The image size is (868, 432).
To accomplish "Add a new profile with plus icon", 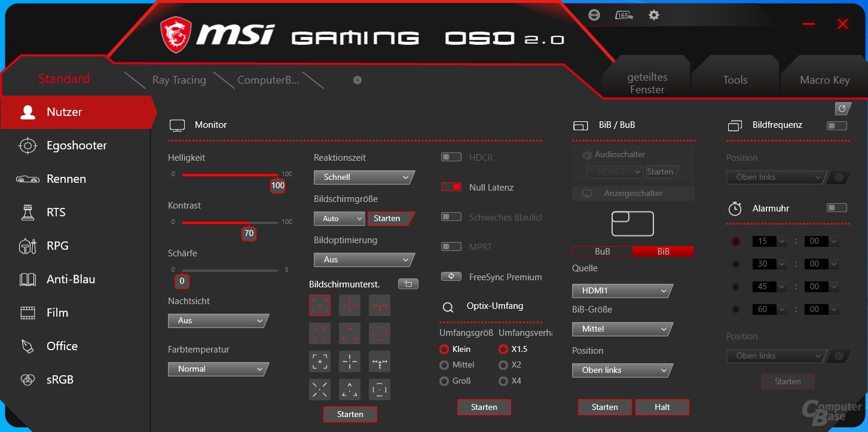I will [357, 80].
